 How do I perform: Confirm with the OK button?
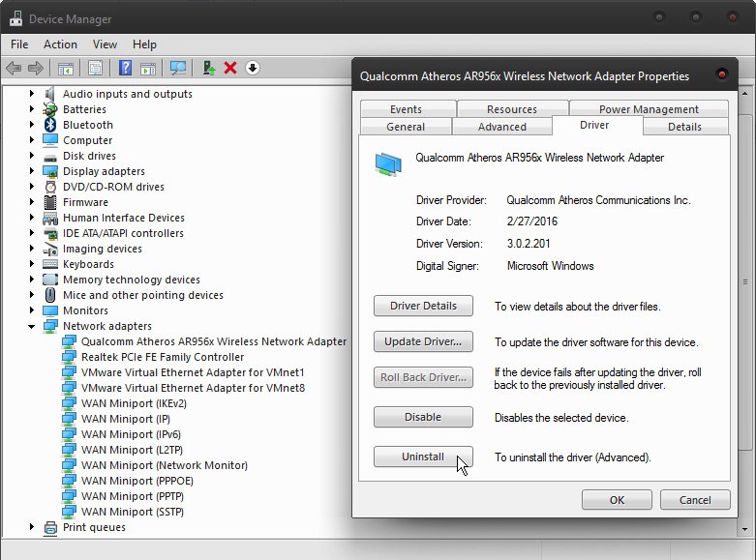tap(617, 500)
